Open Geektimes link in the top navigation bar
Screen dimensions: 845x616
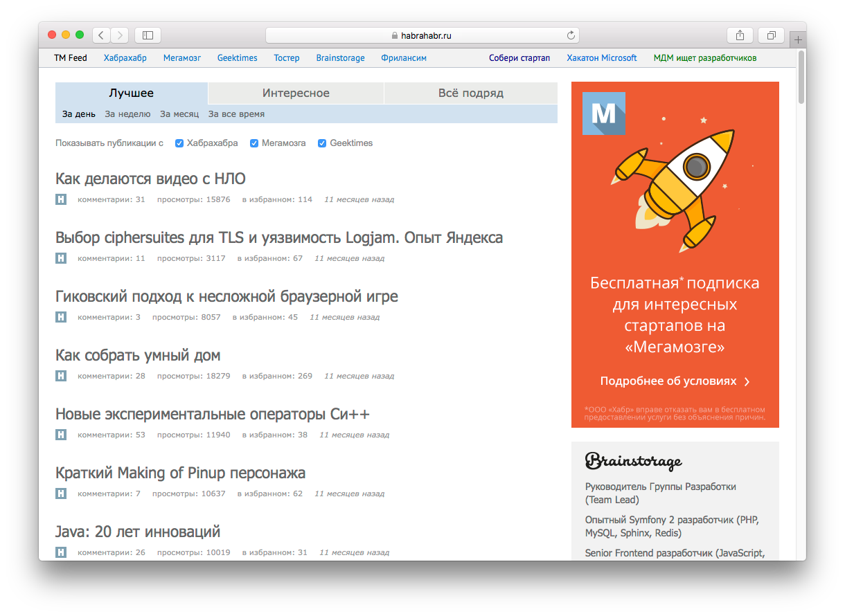tap(237, 58)
